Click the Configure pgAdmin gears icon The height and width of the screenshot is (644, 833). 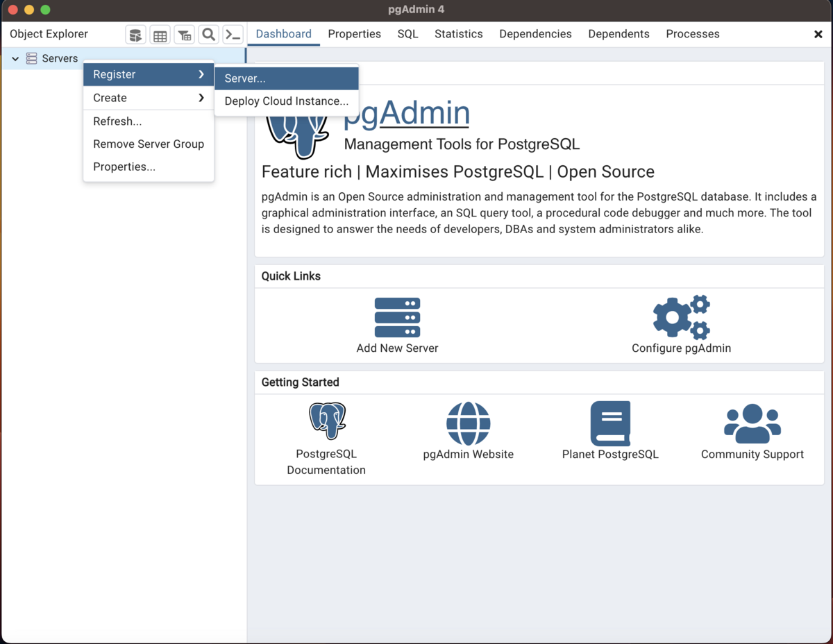[681, 317]
